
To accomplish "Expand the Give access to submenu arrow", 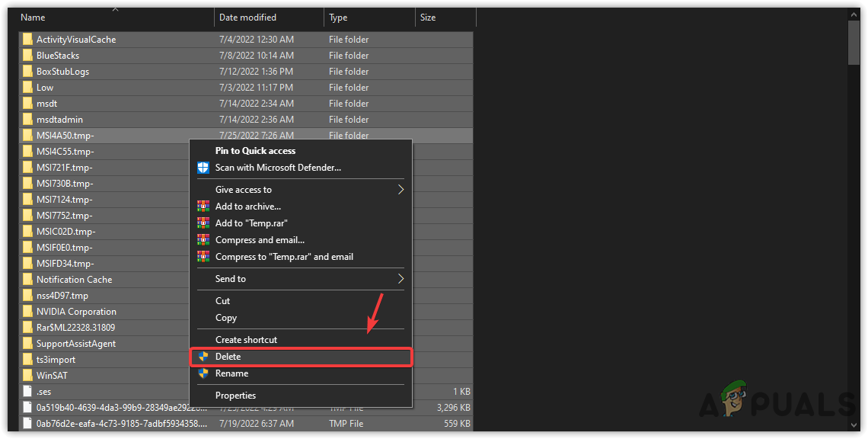I will tap(400, 190).
